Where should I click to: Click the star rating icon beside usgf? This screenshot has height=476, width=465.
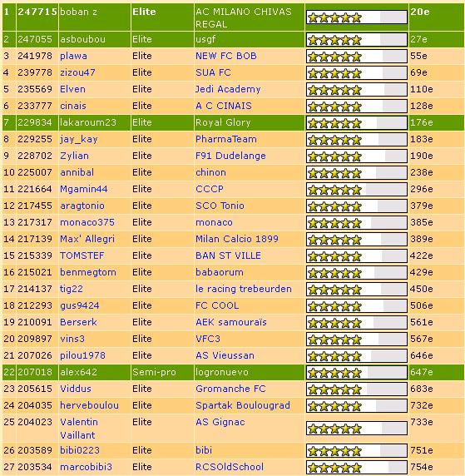[357, 40]
